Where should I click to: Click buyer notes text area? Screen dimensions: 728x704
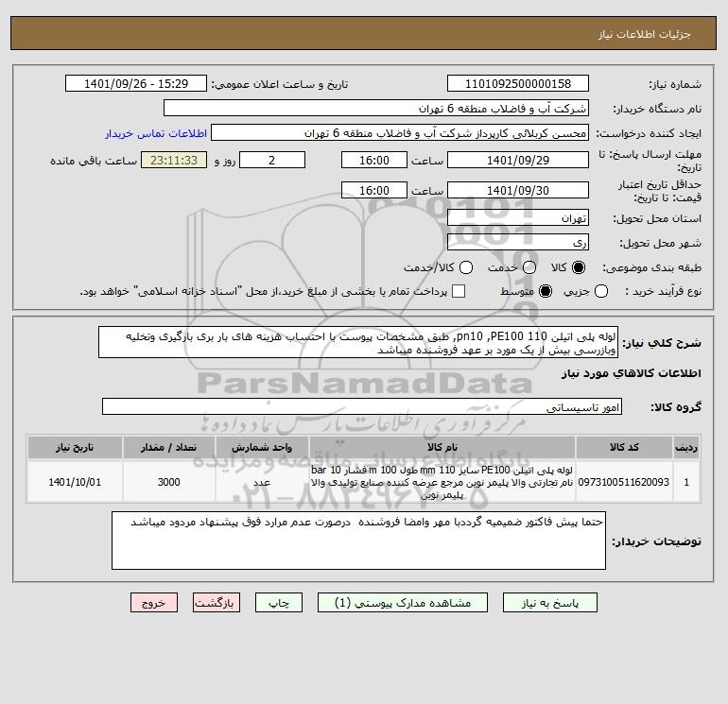[358, 541]
